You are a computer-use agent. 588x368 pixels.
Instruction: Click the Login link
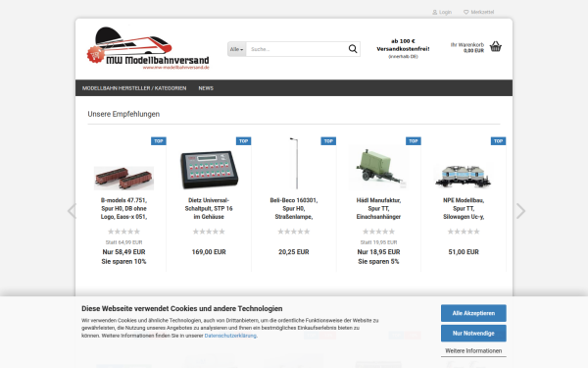(445, 13)
